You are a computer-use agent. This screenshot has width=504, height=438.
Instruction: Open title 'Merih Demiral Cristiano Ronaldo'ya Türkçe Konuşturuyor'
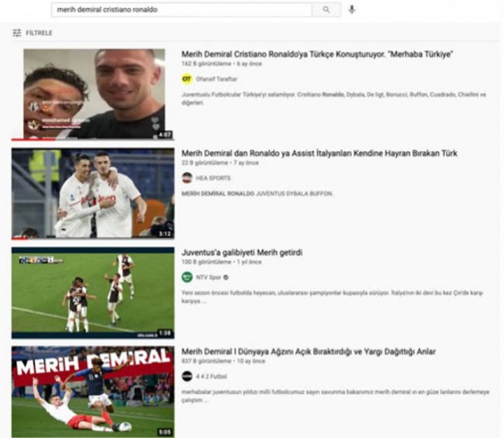point(317,54)
